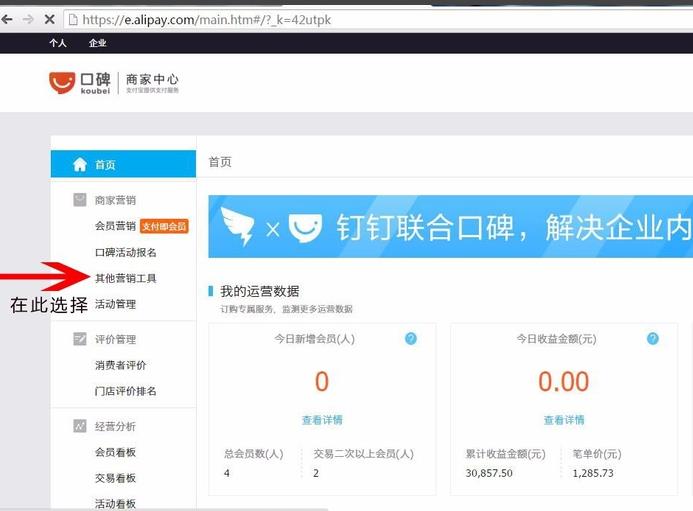Open 会员看板 menu item

tap(115, 452)
